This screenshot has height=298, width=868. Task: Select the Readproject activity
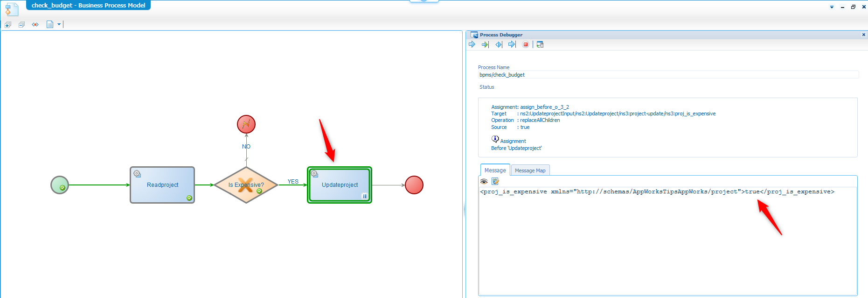click(162, 185)
